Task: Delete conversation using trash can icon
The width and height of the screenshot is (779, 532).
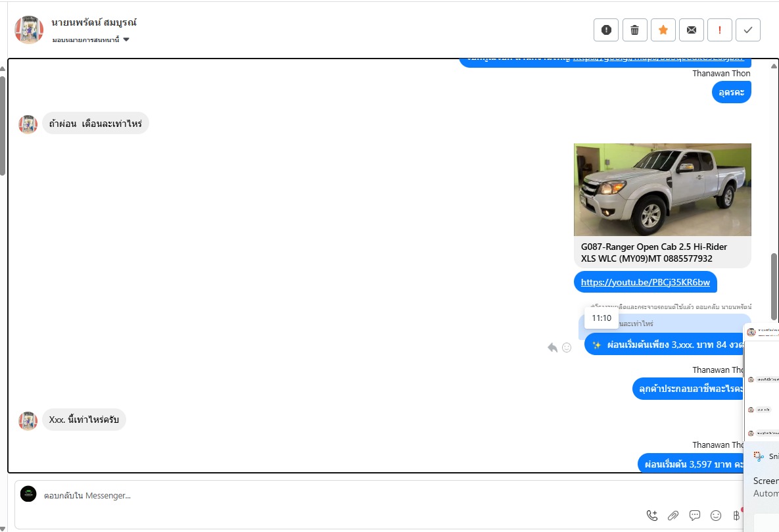Action: (x=634, y=30)
